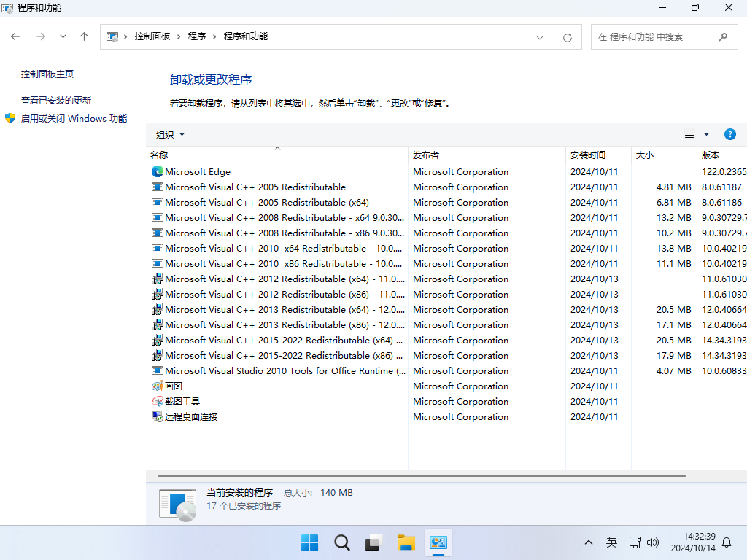Open 控制面板 breadcrumb
747x560 pixels.
(x=152, y=36)
